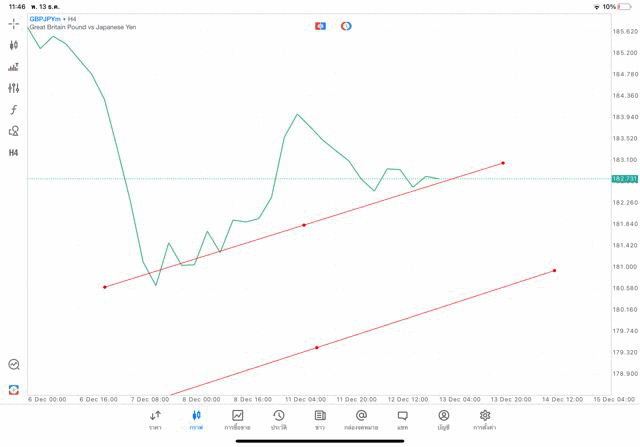Open the drawing objects shapes tool
This screenshot has height=447, width=640.
pos(13,131)
